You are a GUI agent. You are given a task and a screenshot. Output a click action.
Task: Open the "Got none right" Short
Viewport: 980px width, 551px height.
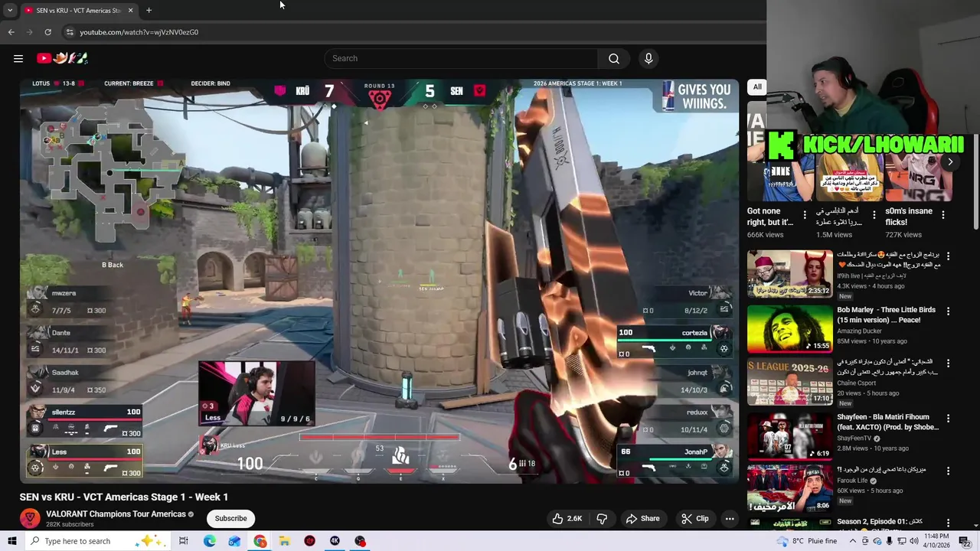click(770, 217)
